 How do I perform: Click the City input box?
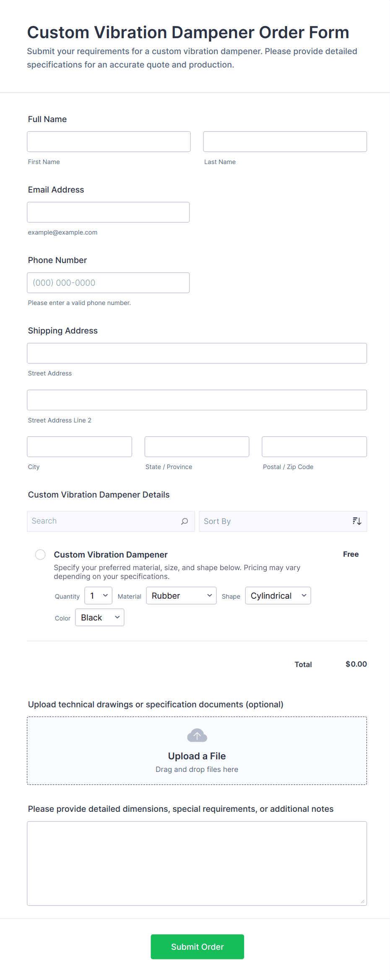click(x=79, y=447)
